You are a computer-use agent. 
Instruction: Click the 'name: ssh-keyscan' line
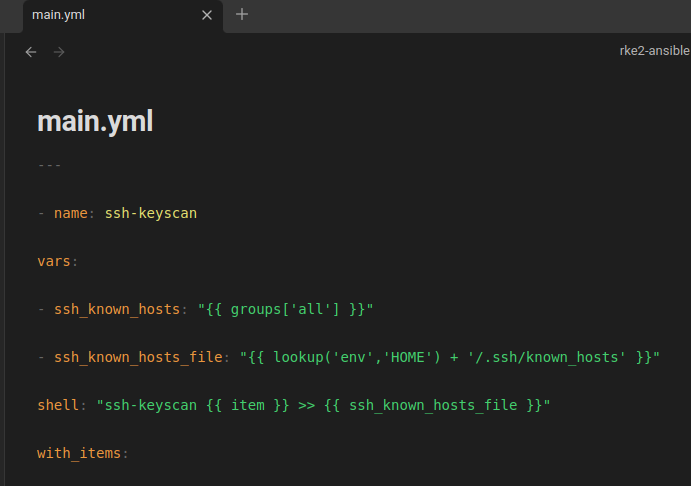[117, 213]
